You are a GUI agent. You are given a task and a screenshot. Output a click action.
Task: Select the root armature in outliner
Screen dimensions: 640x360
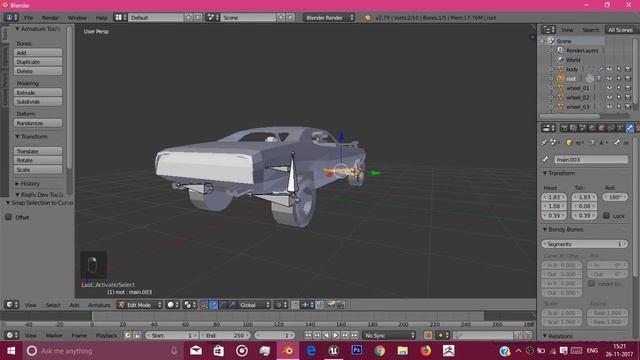coord(571,79)
